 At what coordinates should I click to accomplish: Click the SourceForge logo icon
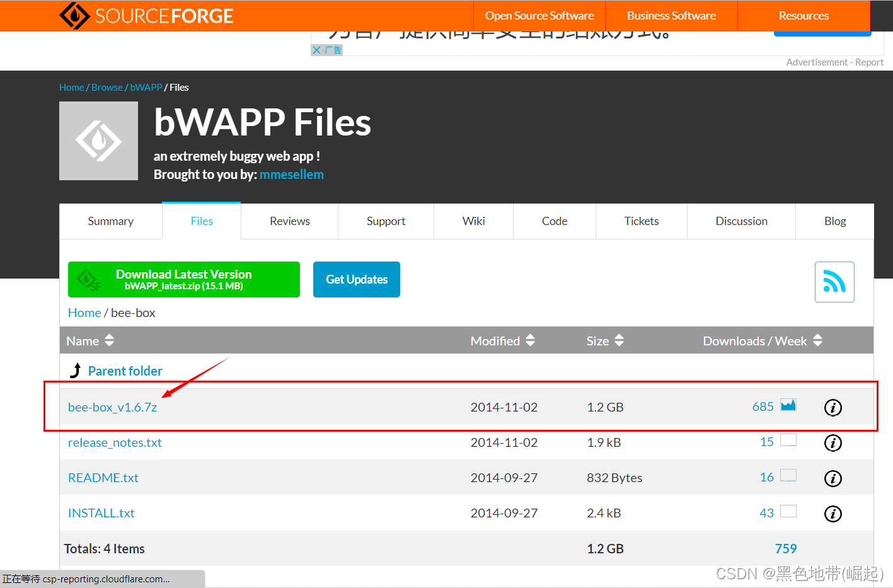74,16
